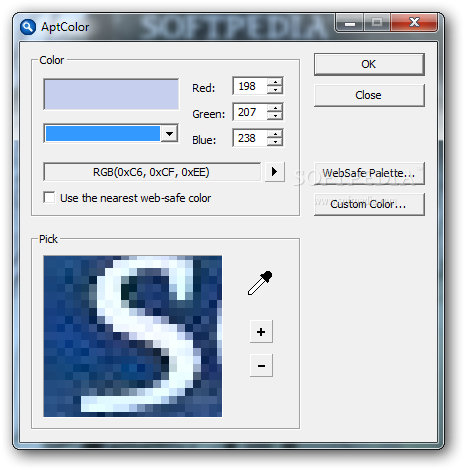The height and width of the screenshot is (470, 465).
Task: Open the AptColor title bar icon menu
Action: (x=28, y=27)
